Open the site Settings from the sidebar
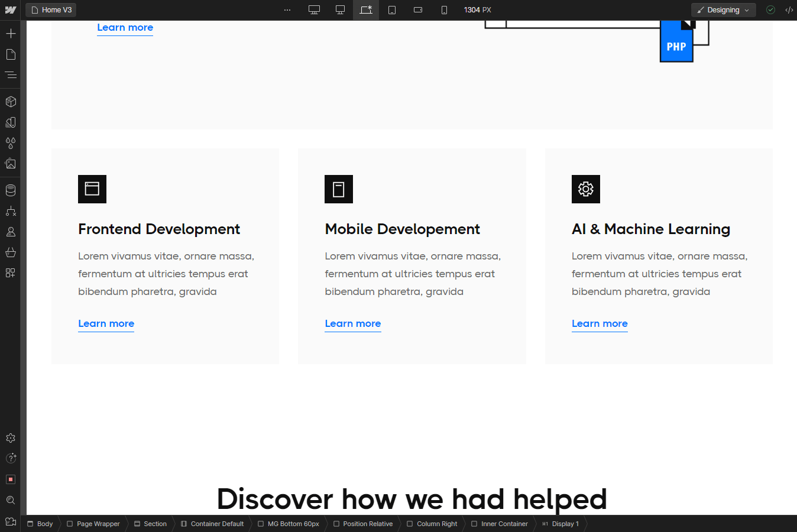Viewport: 797px width, 532px height. tap(11, 438)
